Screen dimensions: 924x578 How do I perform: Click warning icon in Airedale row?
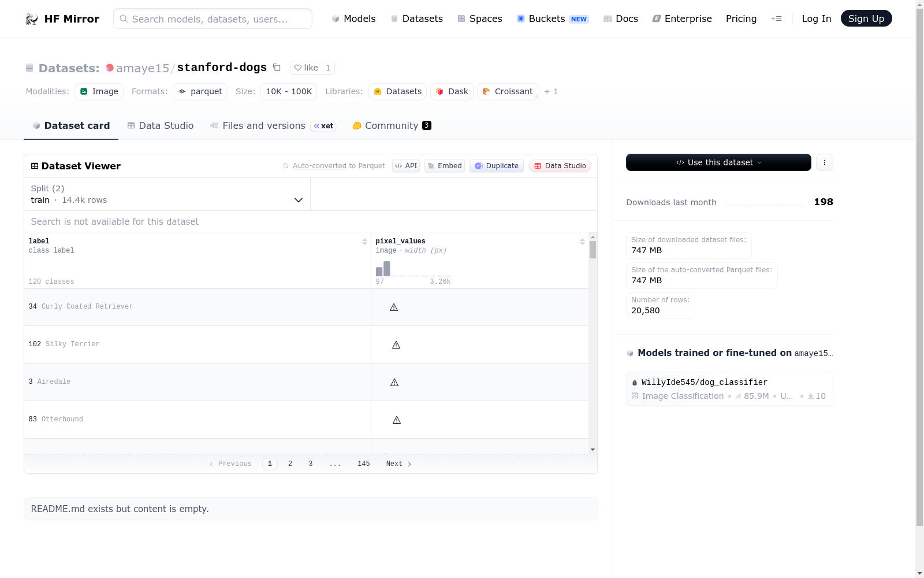point(394,383)
